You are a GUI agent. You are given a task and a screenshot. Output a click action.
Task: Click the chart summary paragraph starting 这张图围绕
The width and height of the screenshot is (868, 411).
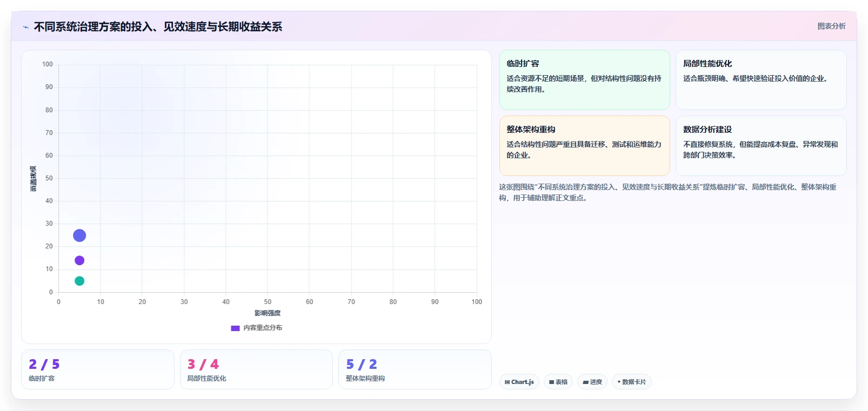667,192
